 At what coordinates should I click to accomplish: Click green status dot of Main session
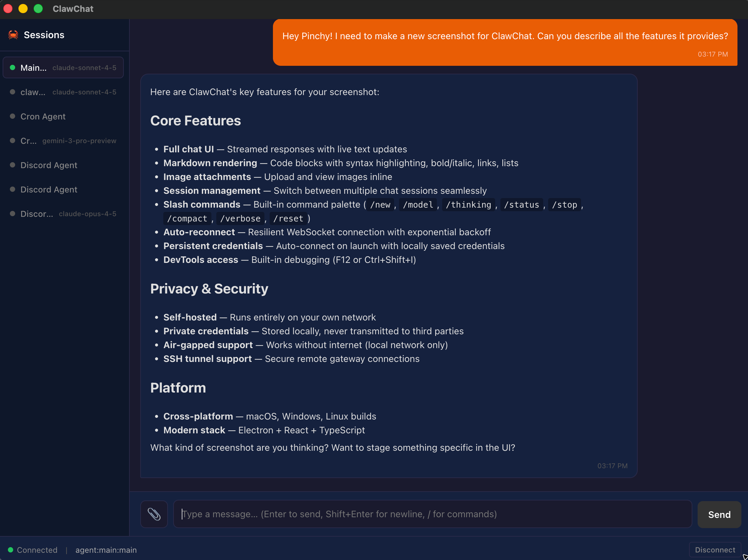[13, 67]
